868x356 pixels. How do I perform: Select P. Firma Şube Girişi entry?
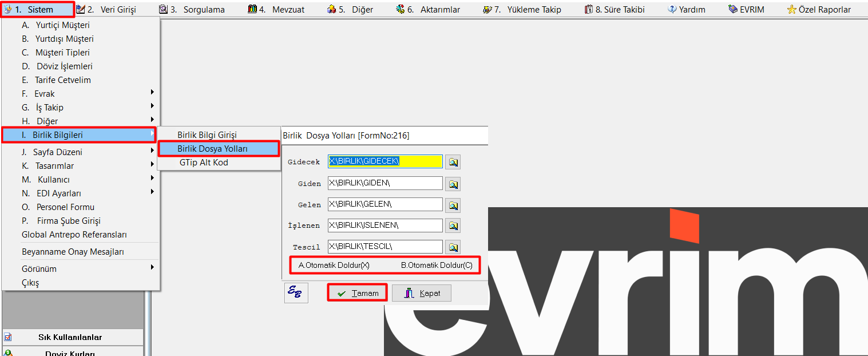pos(81,221)
